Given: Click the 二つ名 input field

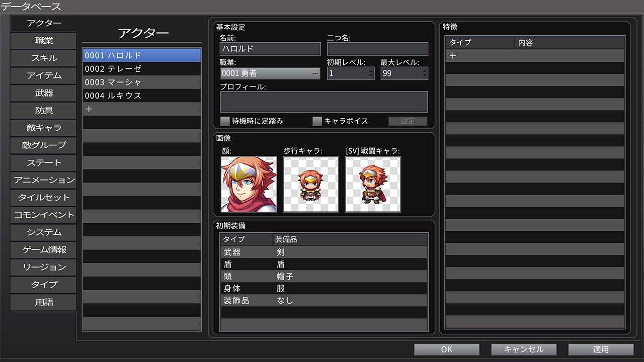Looking at the screenshot, I should point(377,49).
